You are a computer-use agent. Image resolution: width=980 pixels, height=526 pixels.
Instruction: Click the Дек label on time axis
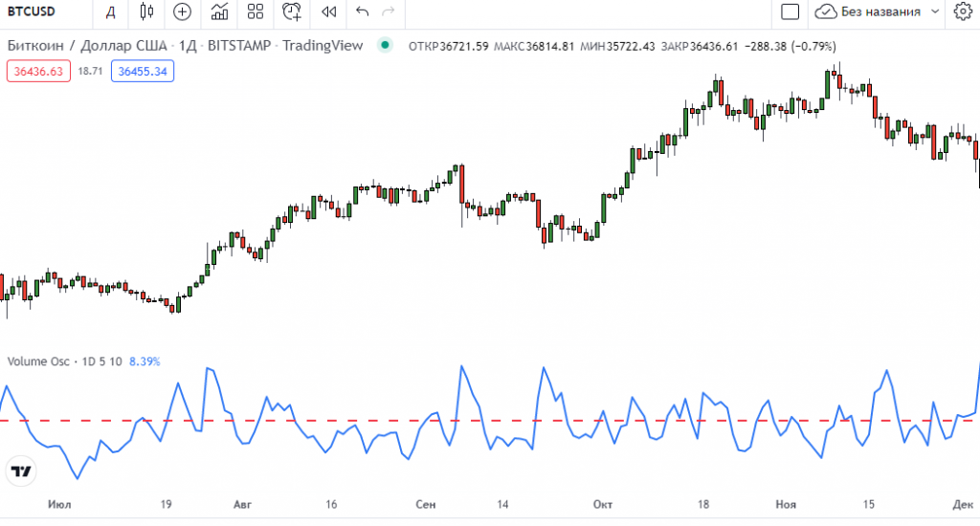click(x=963, y=504)
